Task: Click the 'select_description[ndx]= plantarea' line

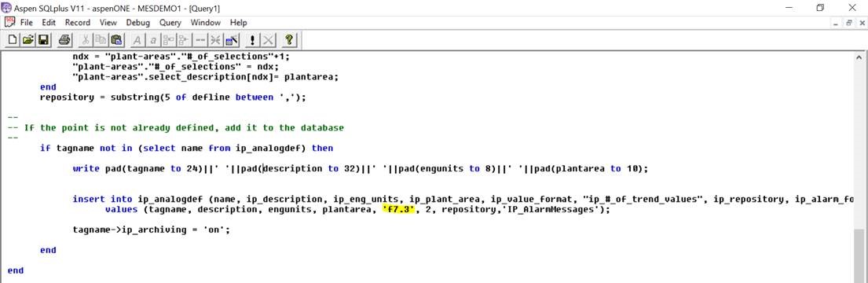Action: click(205, 77)
